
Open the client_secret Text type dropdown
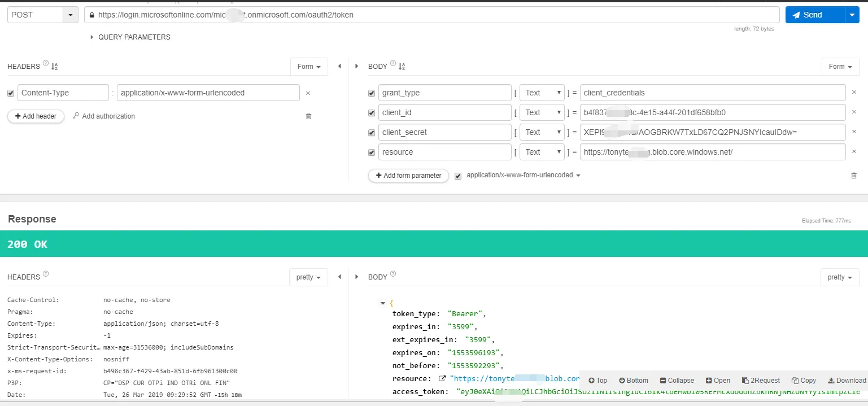click(542, 132)
